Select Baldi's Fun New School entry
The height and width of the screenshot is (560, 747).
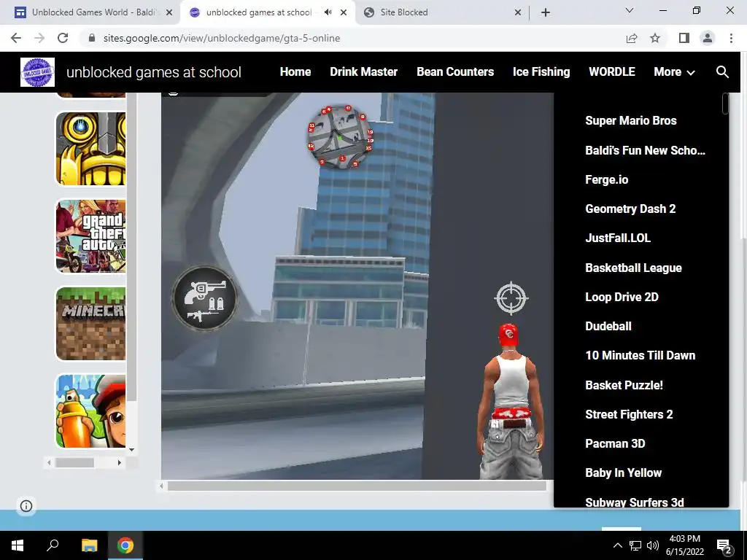click(645, 150)
